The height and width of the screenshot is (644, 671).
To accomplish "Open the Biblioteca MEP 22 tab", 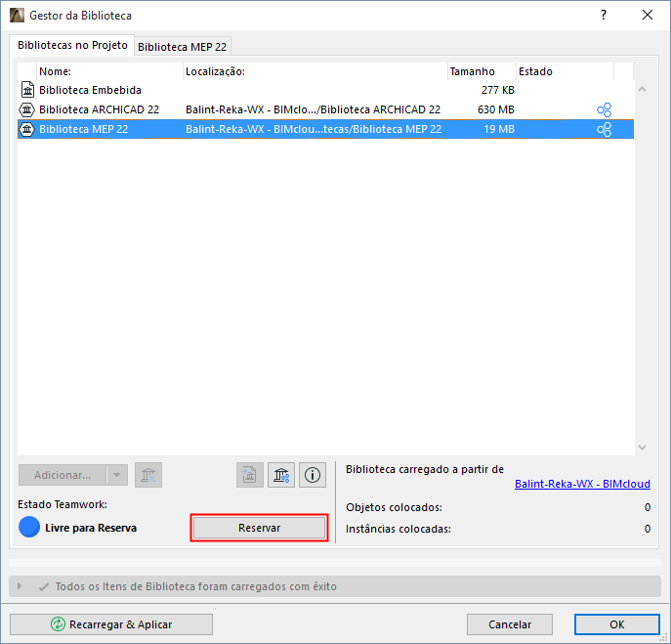I will 183,47.
